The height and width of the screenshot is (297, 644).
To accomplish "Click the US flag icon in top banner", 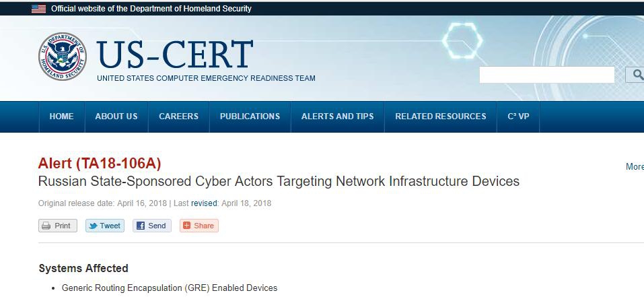I will pos(38,9).
